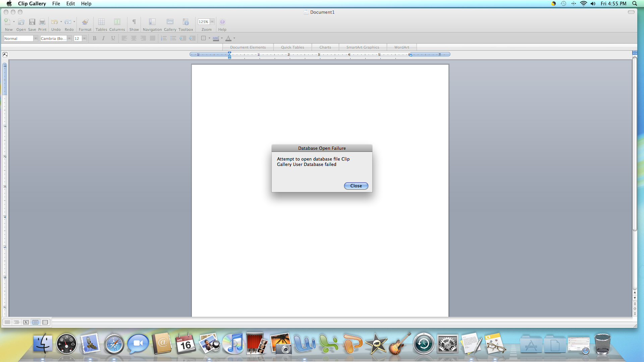Image resolution: width=644 pixels, height=362 pixels.
Task: Expand the Undo history dropdown arrow
Action: [x=61, y=22]
